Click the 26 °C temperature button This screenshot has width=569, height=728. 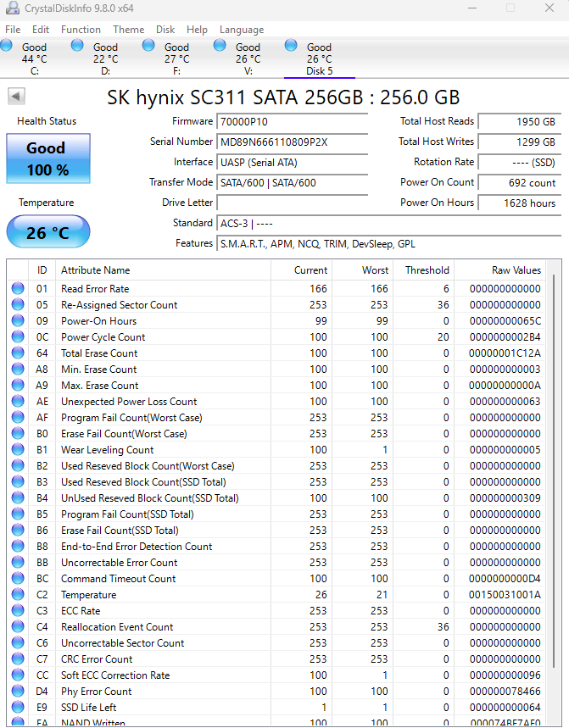point(48,231)
